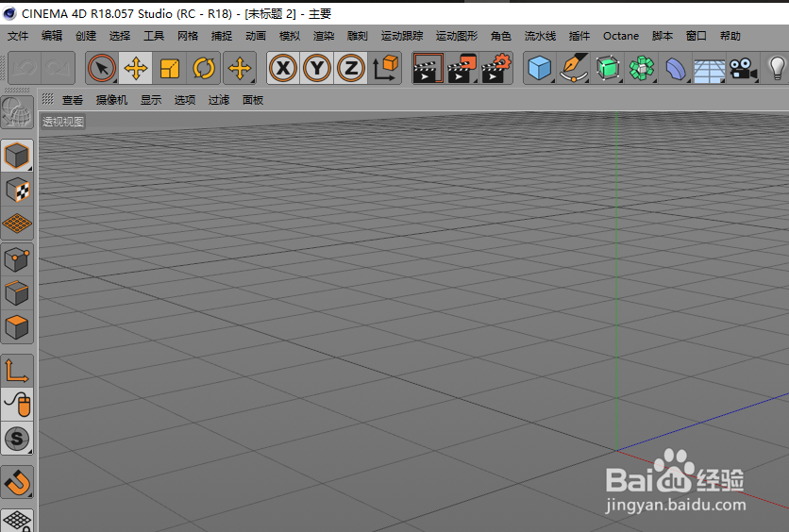Click the Make Editable globe icon
The width and height of the screenshot is (789, 532).
tap(17, 112)
